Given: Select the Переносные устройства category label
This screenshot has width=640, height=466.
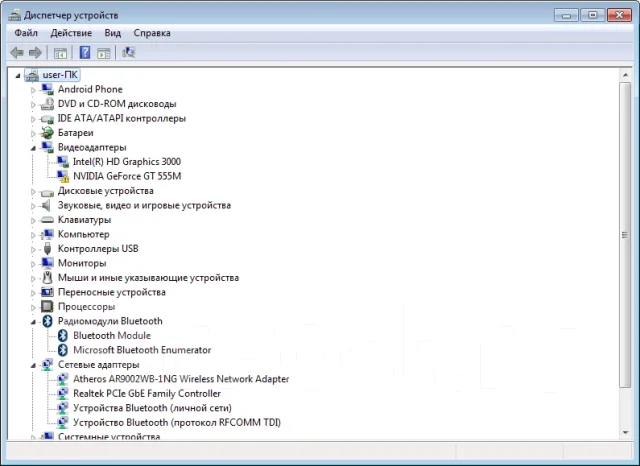Looking at the screenshot, I should click(x=111, y=292).
